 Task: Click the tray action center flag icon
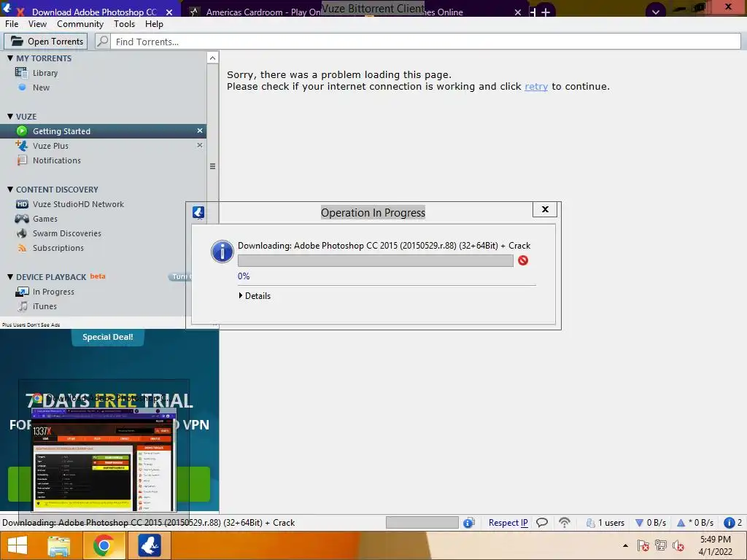643,545
